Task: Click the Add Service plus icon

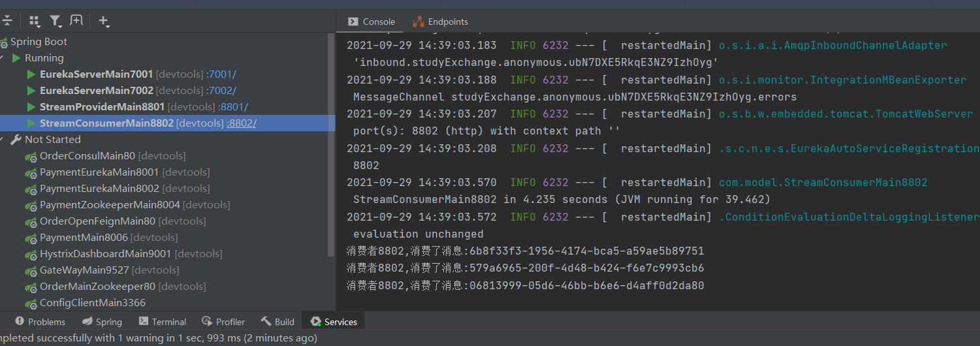Action: 103,22
